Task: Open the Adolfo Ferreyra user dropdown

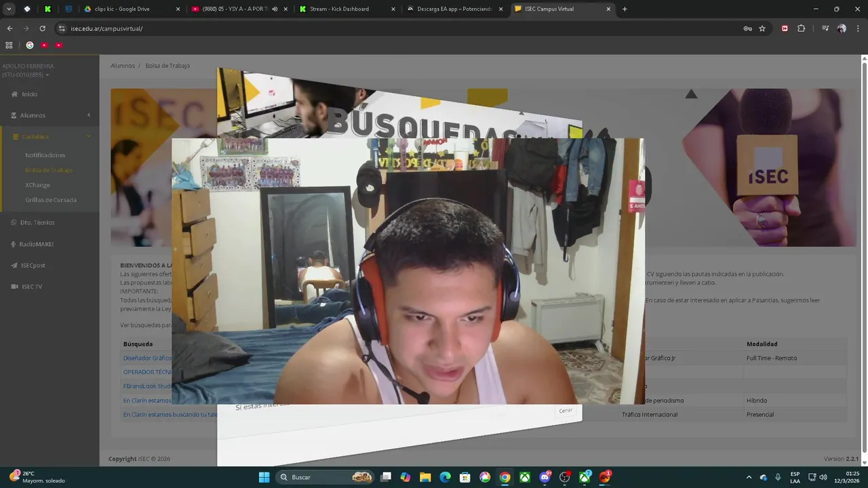Action: (x=28, y=70)
